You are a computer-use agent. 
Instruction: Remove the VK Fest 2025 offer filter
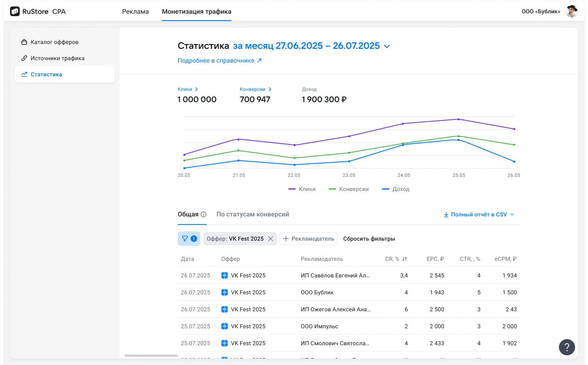tap(271, 239)
